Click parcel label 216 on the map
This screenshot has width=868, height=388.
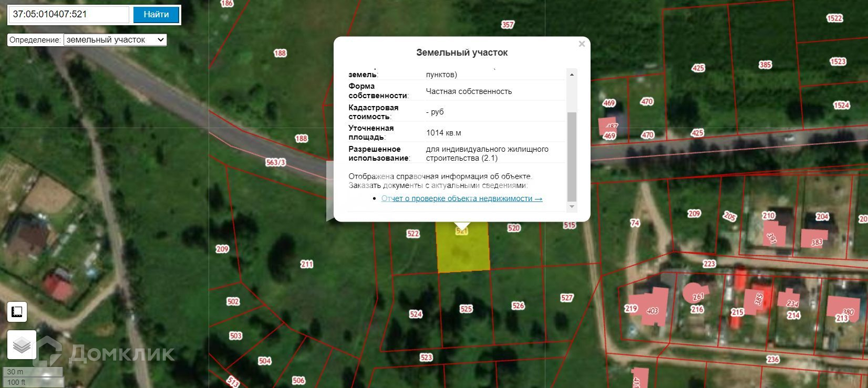(697, 309)
